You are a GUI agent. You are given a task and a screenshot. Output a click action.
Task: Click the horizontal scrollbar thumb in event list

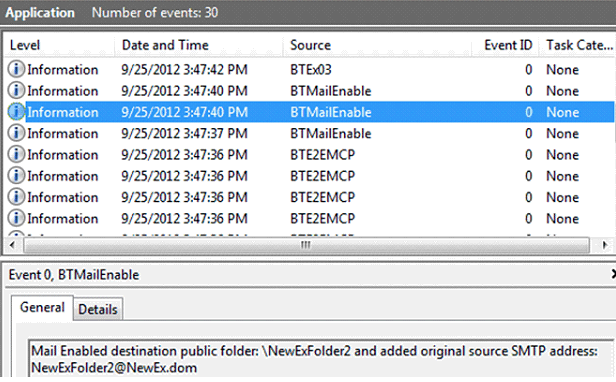[x=306, y=245]
